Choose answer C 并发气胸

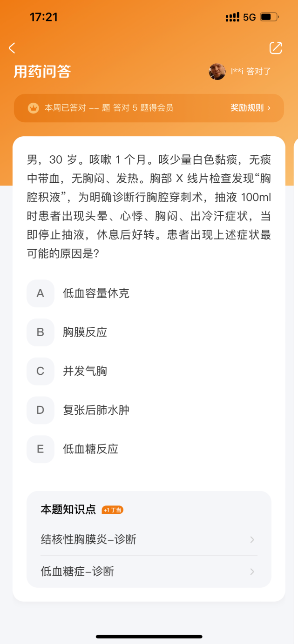(85, 372)
